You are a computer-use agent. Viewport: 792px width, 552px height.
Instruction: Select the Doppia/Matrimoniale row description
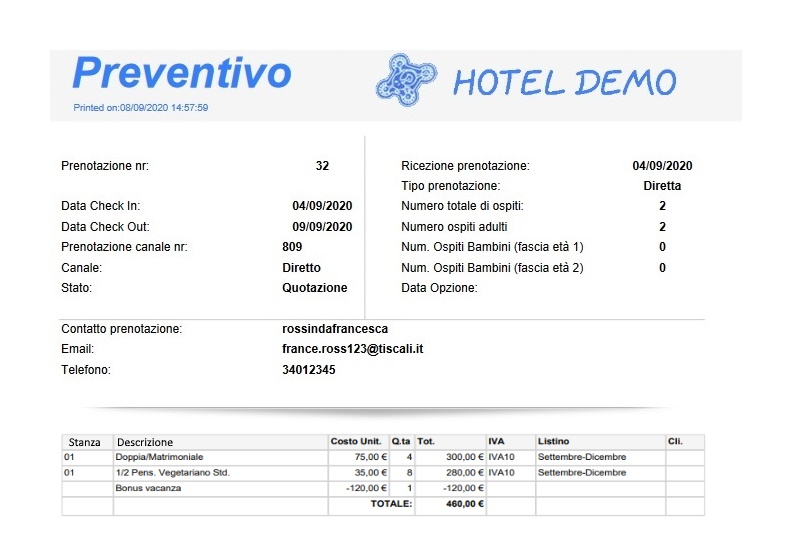click(x=158, y=457)
